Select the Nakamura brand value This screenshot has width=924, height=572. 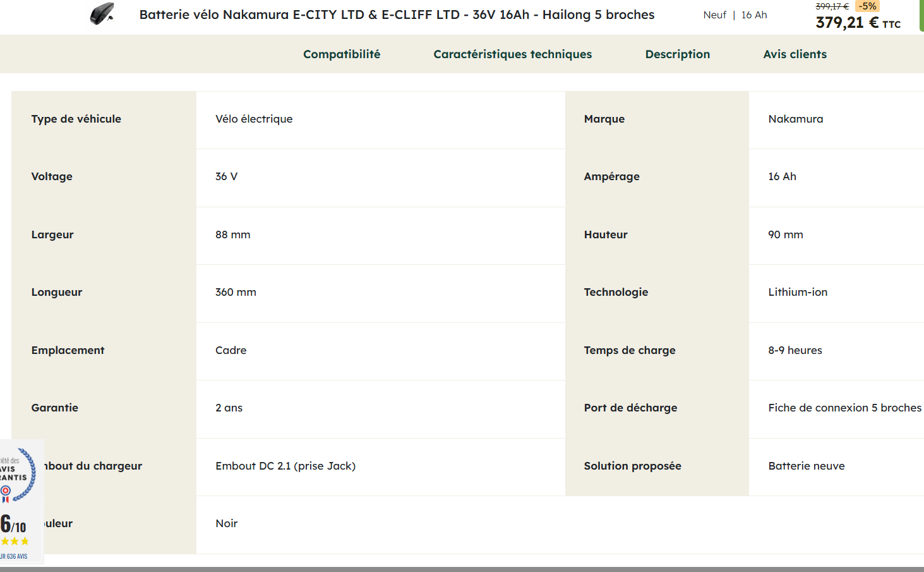click(796, 119)
